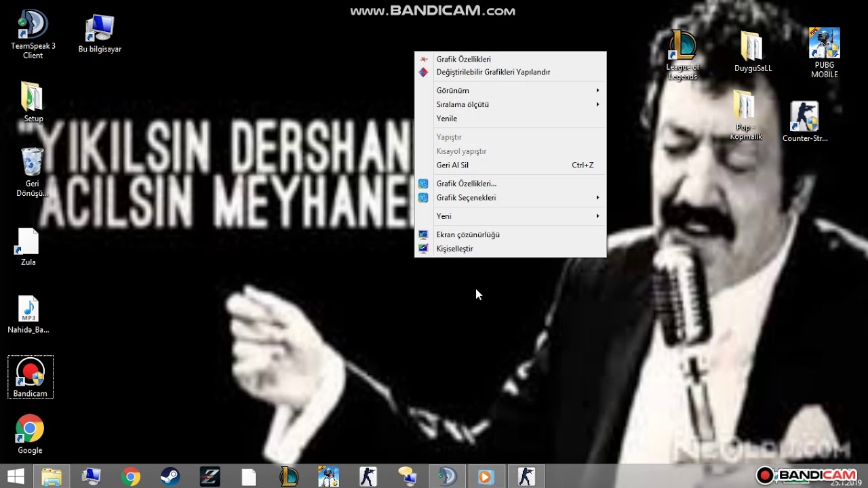
Task: Open the Zula Z taskbar icon
Action: tap(210, 476)
